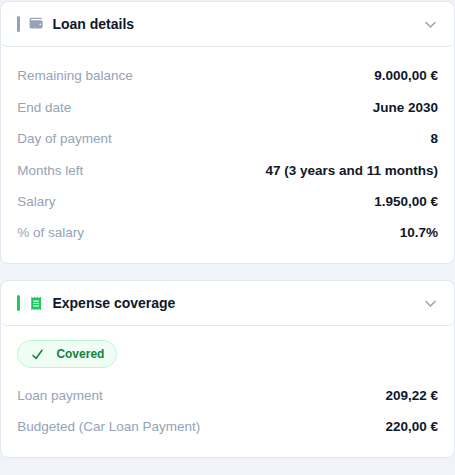Click the Covered status label
The image size is (455, 475).
[x=80, y=354]
